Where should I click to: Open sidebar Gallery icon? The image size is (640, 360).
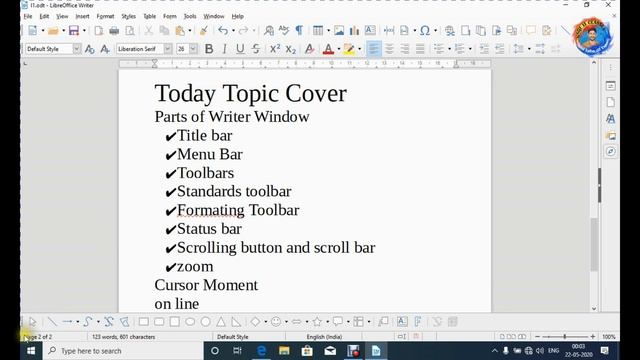(x=610, y=136)
